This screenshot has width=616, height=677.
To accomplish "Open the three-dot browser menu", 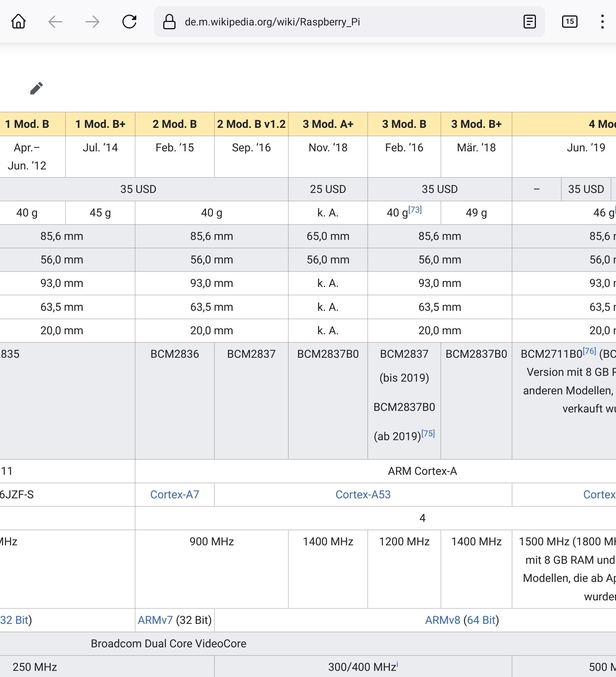I will click(x=602, y=22).
